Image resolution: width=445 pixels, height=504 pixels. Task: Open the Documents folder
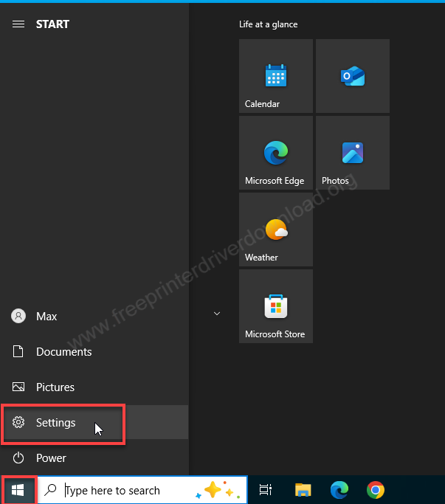pyautogui.click(x=63, y=352)
